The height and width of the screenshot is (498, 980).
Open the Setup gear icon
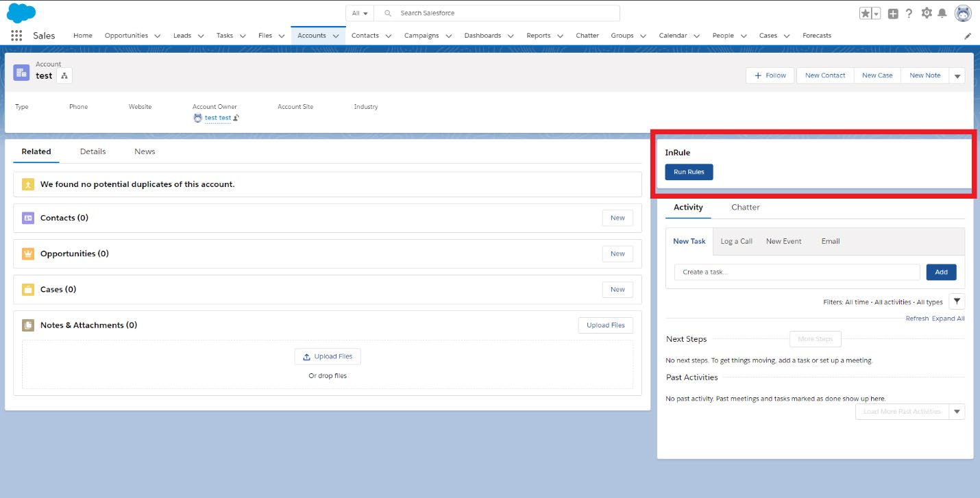point(927,13)
